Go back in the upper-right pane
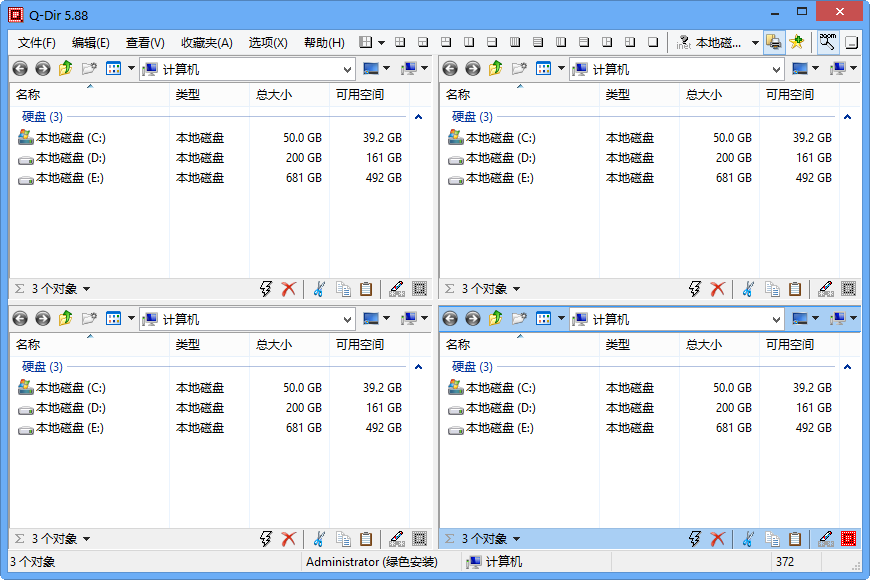This screenshot has width=870, height=580. click(x=450, y=69)
